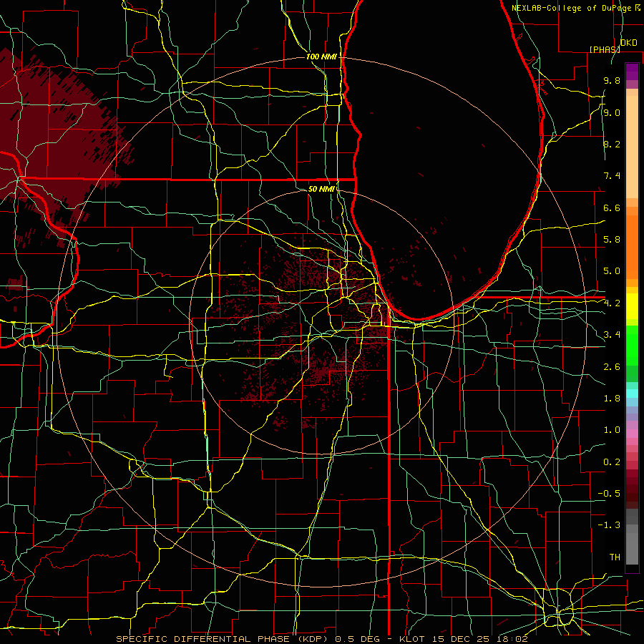Screen dimensions: 644x644
Task: Click the Specific Differential Phase caption
Action: tap(321, 639)
